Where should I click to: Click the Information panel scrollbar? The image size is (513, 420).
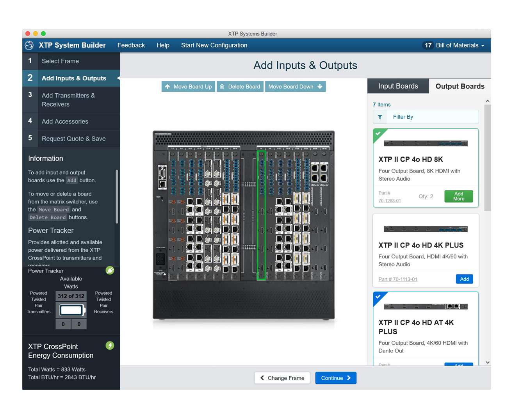pyautogui.click(x=117, y=197)
